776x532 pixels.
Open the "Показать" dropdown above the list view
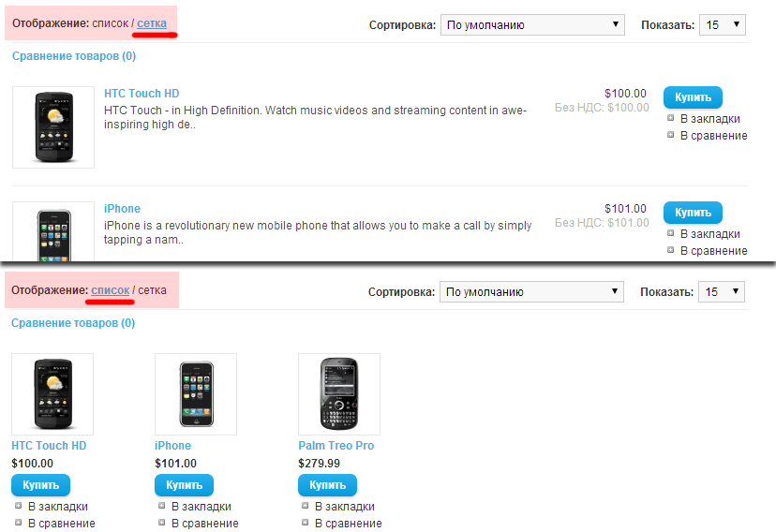722,25
